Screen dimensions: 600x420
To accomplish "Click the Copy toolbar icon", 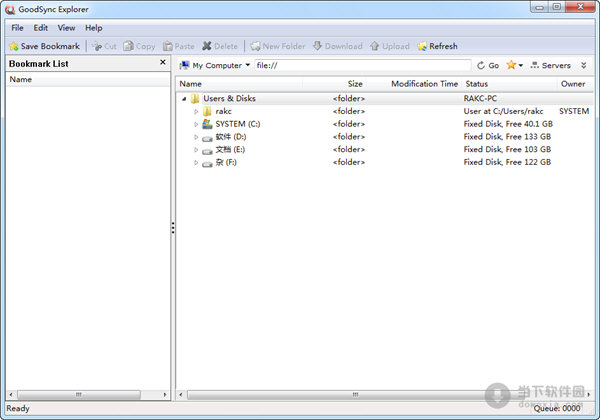I will 129,46.
